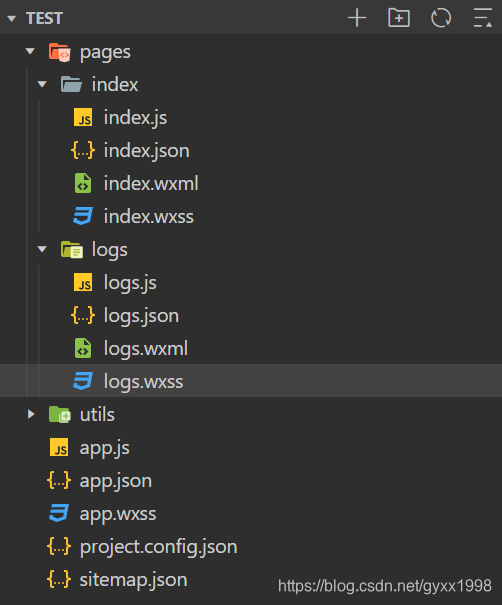Click the green icon beside index.wxml
The width and height of the screenshot is (502, 605).
click(83, 183)
